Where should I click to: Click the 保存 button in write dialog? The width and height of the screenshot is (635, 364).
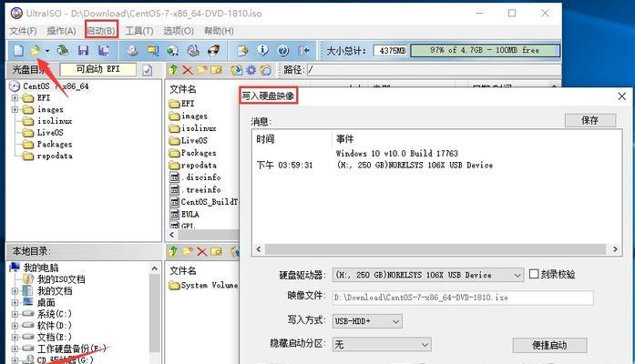point(590,120)
